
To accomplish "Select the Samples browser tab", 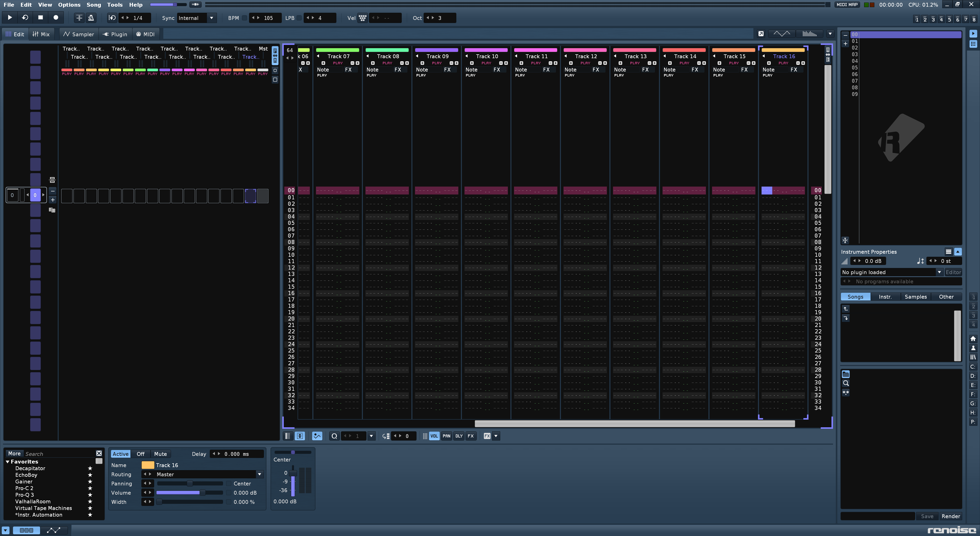I will point(916,297).
